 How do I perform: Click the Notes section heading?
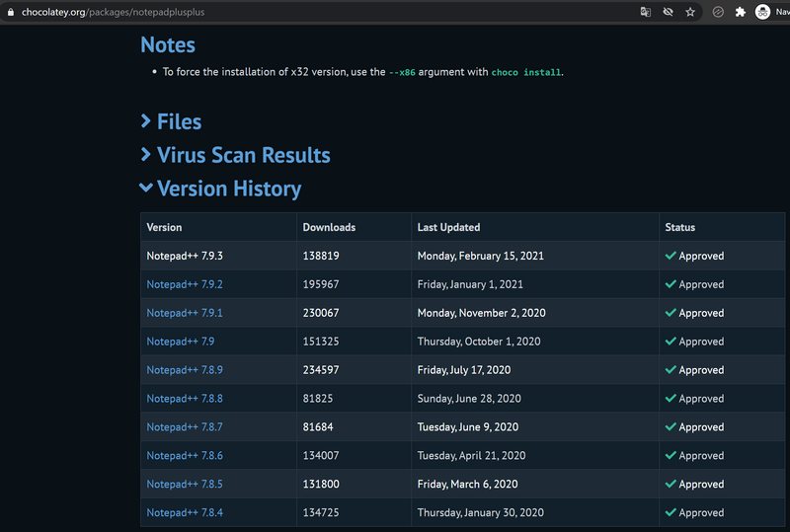(x=168, y=45)
